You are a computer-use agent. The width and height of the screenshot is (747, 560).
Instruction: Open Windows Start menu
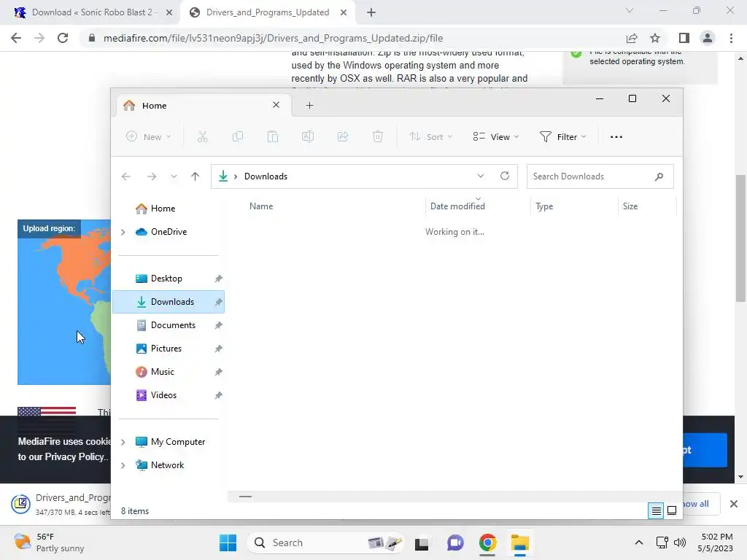pyautogui.click(x=228, y=542)
